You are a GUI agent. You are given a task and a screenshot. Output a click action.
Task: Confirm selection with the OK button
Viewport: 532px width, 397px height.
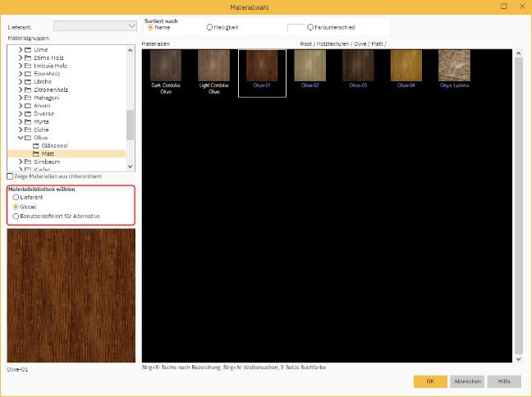click(x=430, y=381)
